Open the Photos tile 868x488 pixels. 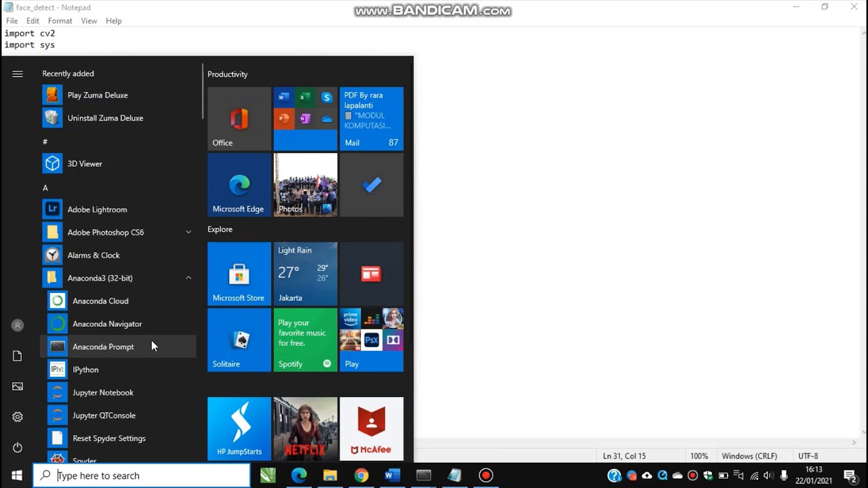click(305, 185)
